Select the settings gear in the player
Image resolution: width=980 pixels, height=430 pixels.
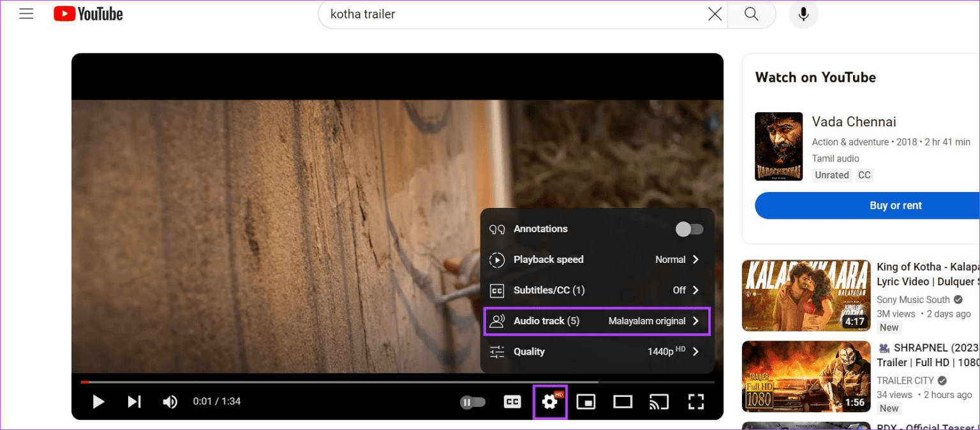549,402
